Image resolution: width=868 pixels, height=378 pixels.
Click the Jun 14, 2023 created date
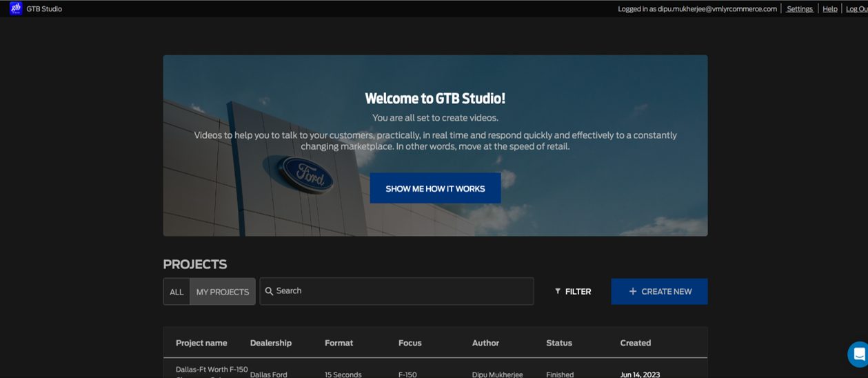point(640,375)
